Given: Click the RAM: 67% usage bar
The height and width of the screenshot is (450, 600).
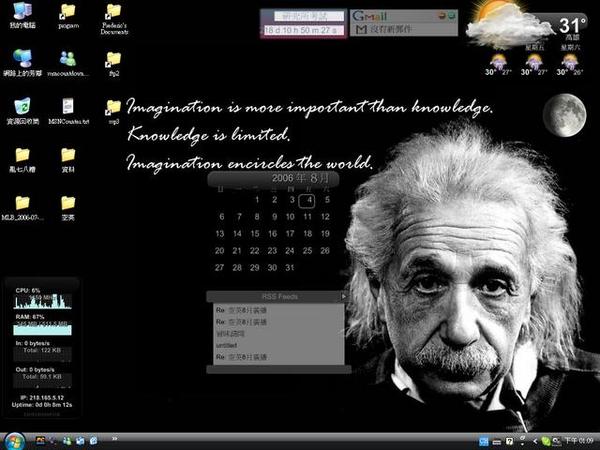Looking at the screenshot, I should pyautogui.click(x=42, y=329).
